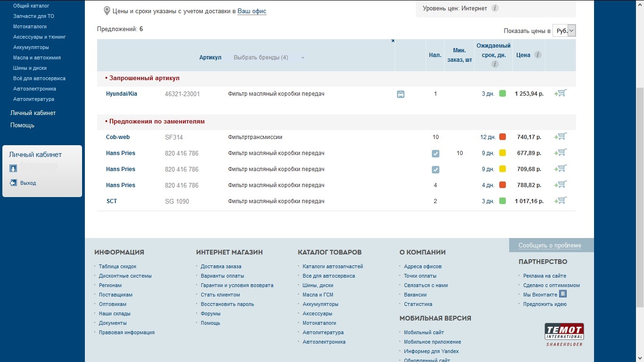The height and width of the screenshot is (362, 644).
Task: Open Шины и диски in sidebar menu
Action: tap(30, 68)
